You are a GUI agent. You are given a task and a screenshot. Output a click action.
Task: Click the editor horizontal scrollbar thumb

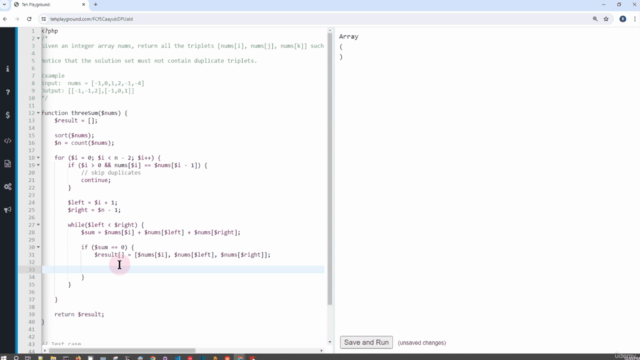pos(122,351)
